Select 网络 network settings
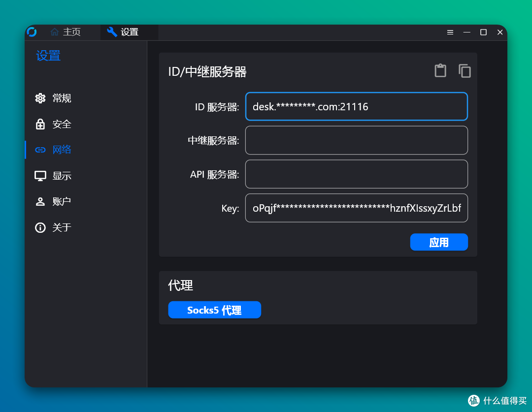532x412 pixels. click(x=53, y=150)
